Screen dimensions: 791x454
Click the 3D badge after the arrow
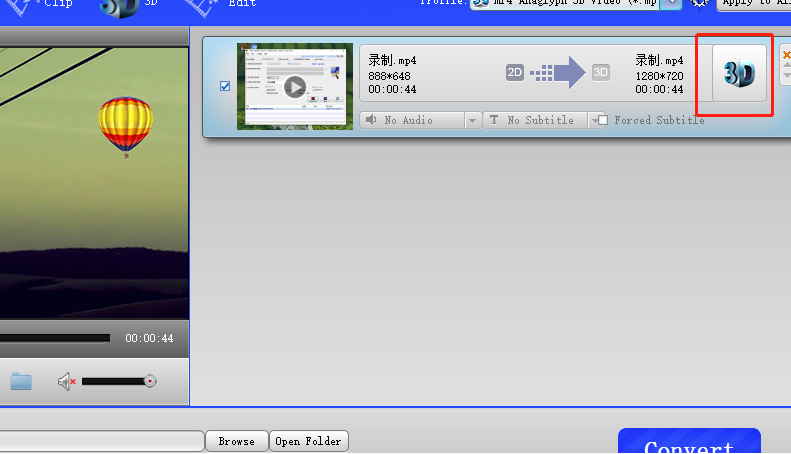600,73
